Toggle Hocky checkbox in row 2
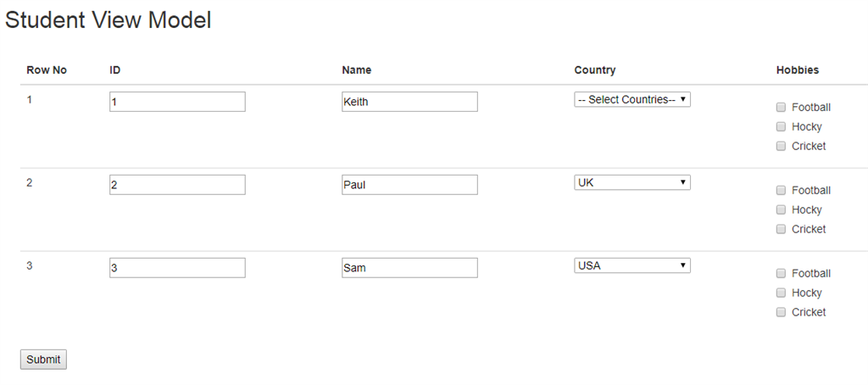The image size is (868, 385). coord(781,209)
